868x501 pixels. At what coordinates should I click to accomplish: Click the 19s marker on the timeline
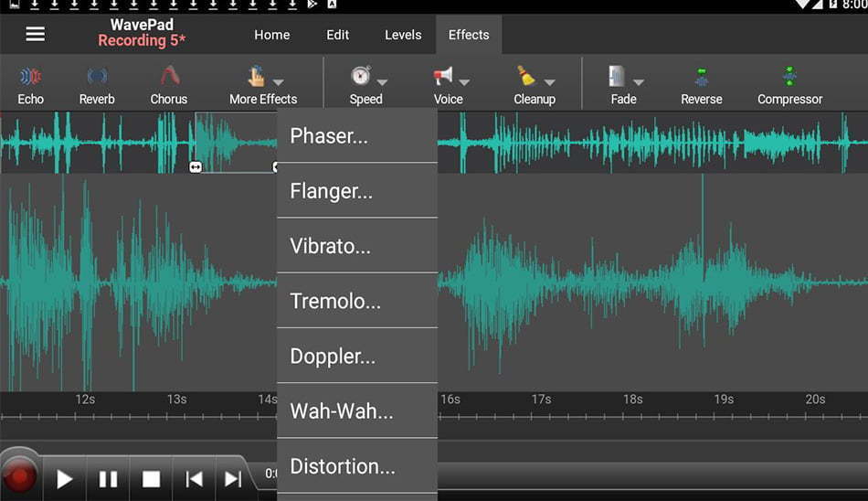pyautogui.click(x=724, y=399)
